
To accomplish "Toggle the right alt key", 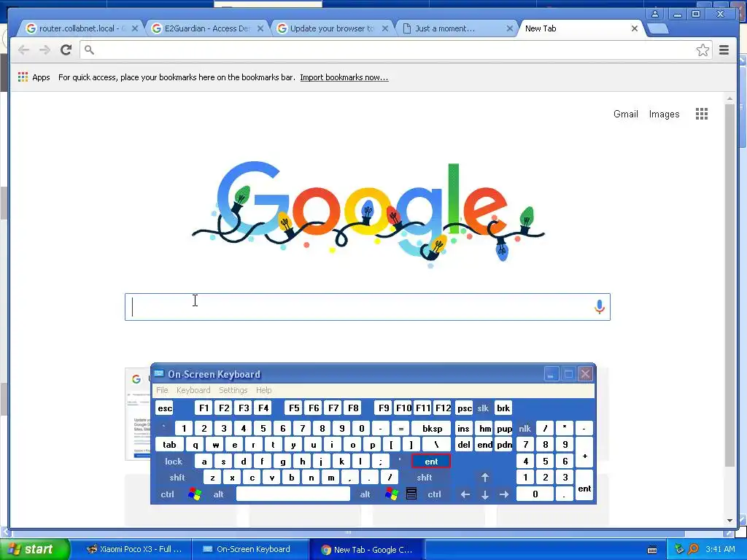I will point(365,494).
